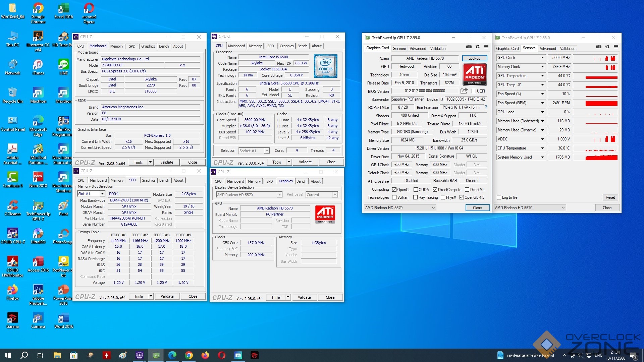The image size is (644, 362).
Task: Open the GPU Clock sensor dropdown arrow
Action: tap(542, 58)
